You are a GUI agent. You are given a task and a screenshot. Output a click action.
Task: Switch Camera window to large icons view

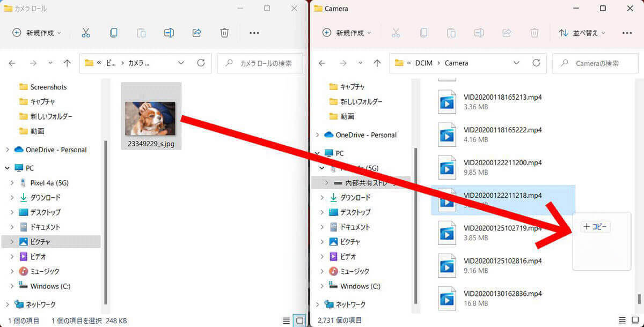[x=635, y=320]
